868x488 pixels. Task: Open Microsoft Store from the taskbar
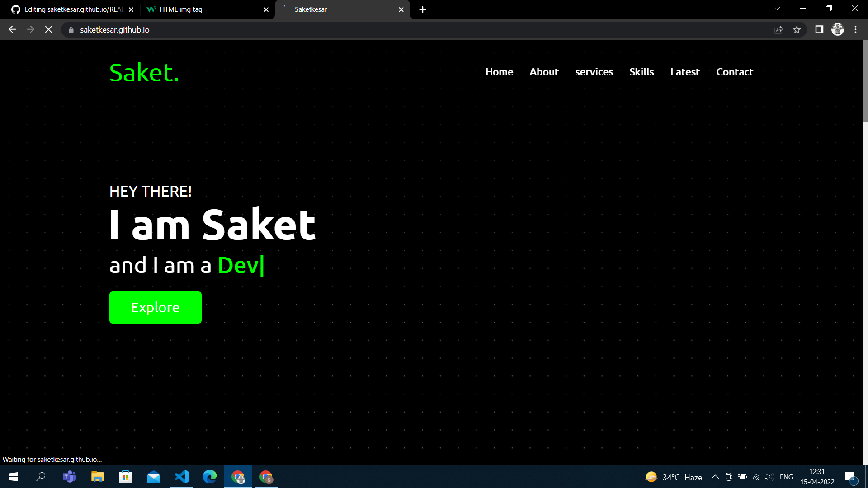tap(125, 477)
